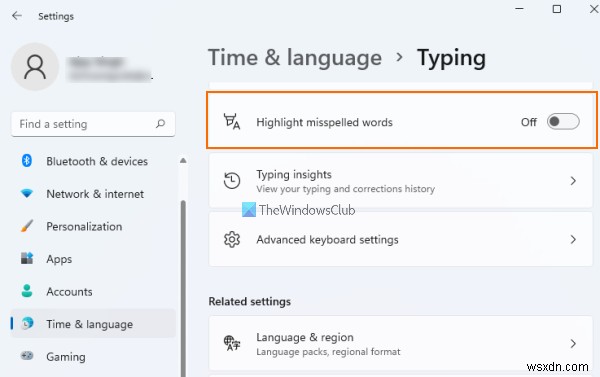Expand Typing insights with its chevron

(573, 181)
